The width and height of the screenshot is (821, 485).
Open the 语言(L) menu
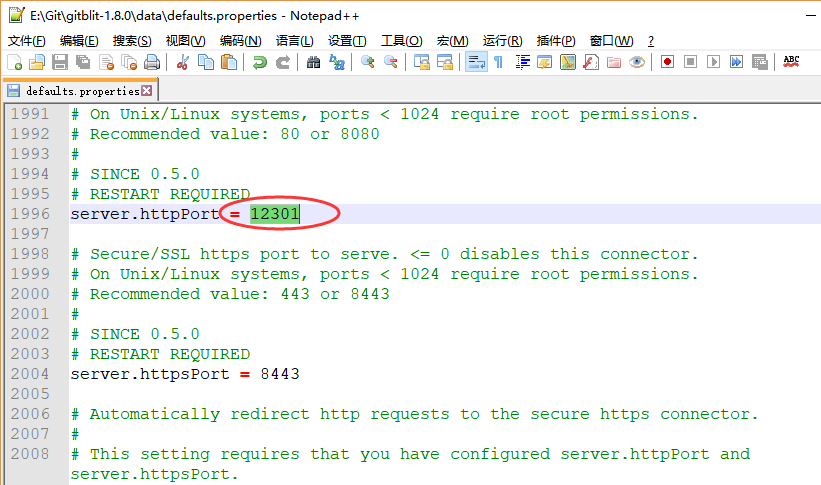click(295, 41)
